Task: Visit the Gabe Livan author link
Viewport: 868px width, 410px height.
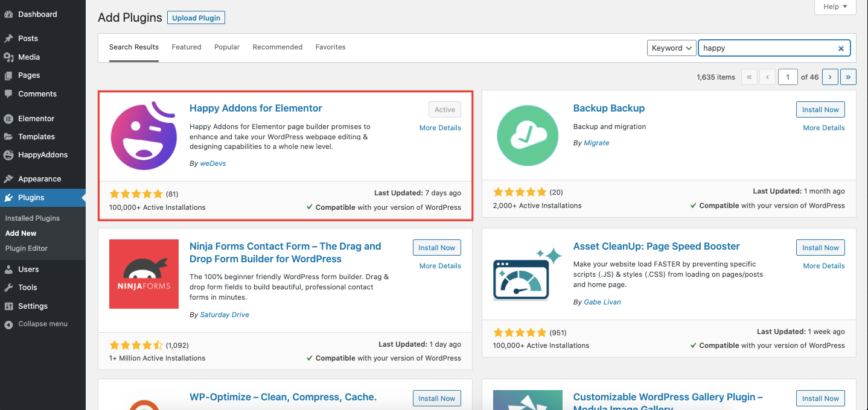Action: (x=602, y=302)
